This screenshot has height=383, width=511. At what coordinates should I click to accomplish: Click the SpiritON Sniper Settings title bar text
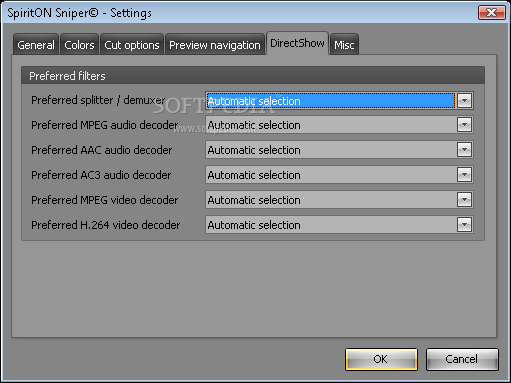pyautogui.click(x=79, y=13)
